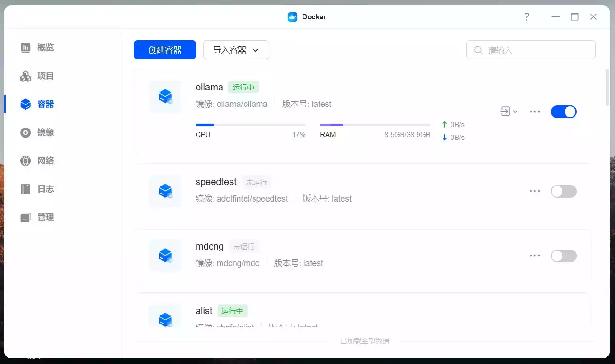Click the 容器 container sidebar icon

pyautogui.click(x=25, y=104)
